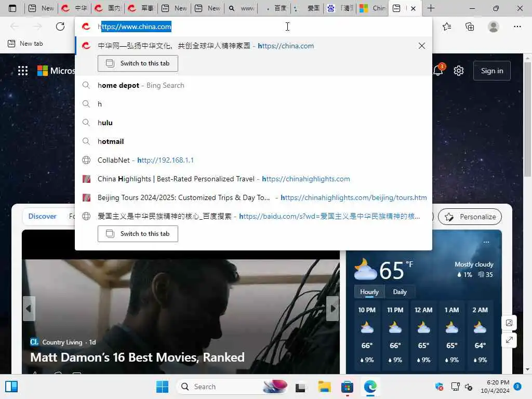Show next news carousel story
This screenshot has height=399, width=532.
[x=332, y=309]
